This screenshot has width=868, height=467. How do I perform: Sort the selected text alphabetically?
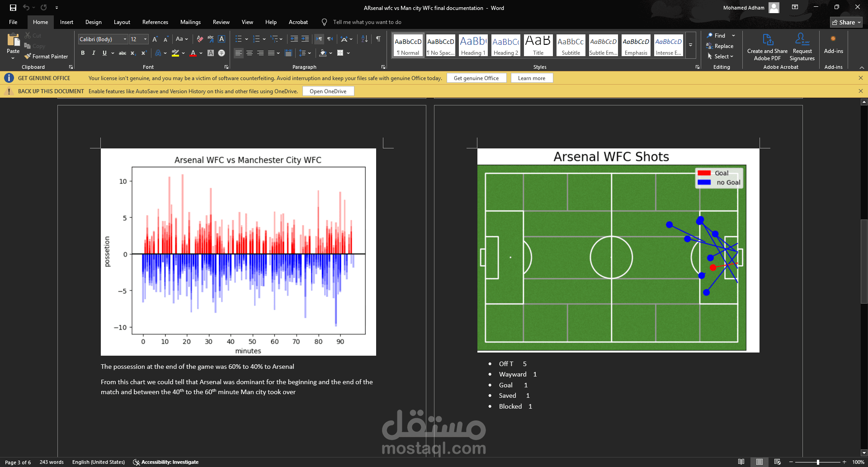click(364, 39)
